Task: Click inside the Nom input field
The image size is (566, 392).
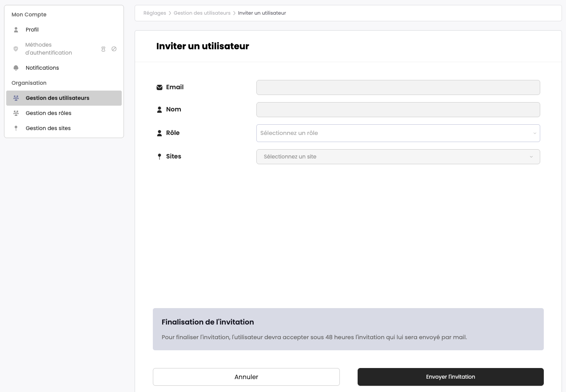Action: coord(398,110)
